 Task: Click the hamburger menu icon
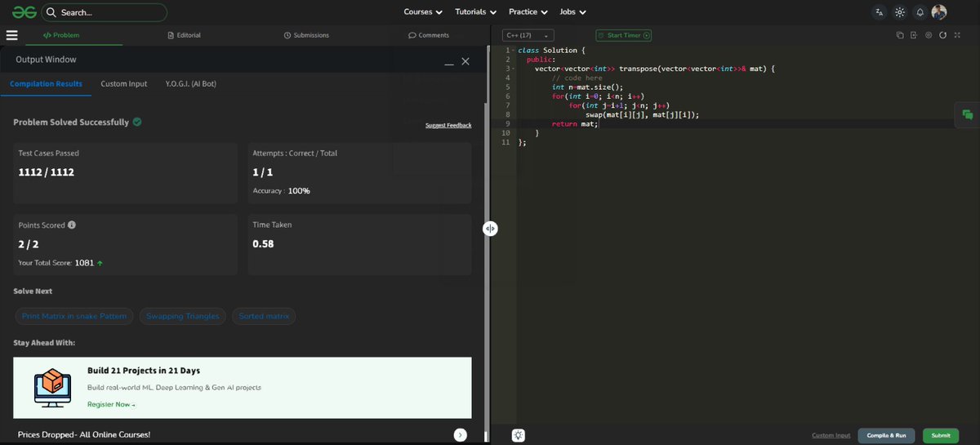tap(11, 35)
